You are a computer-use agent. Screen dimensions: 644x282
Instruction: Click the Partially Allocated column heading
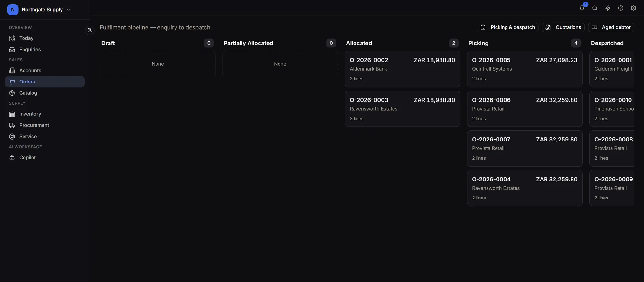(248, 43)
